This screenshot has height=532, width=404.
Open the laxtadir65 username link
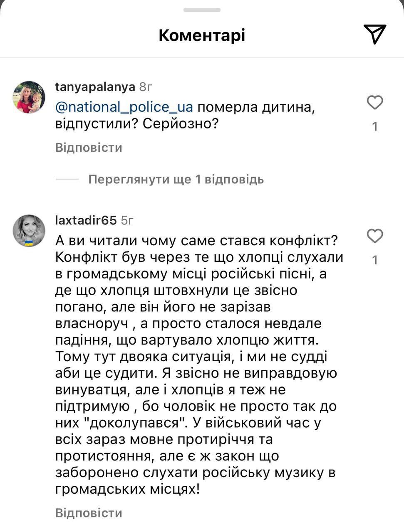coord(86,220)
